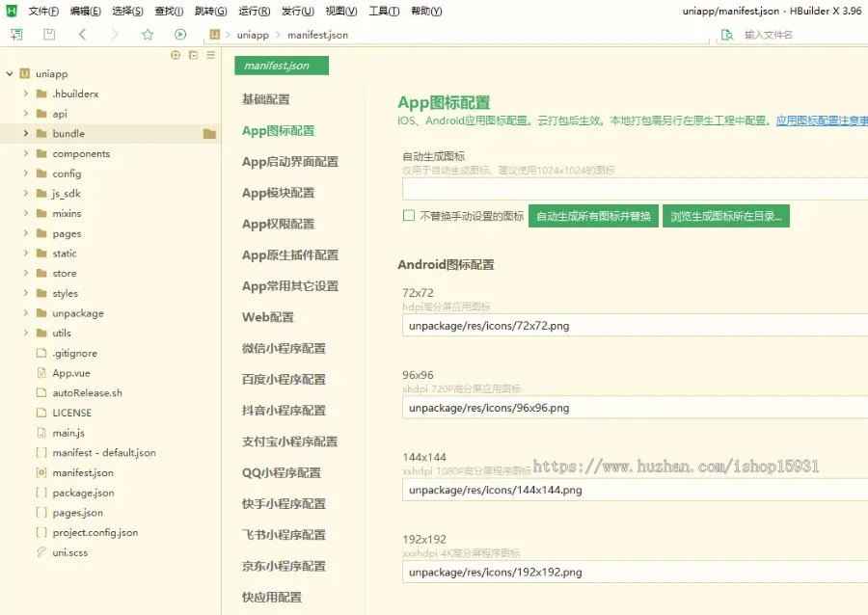Screen dimensions: 868x615
Task: Switch to 基础配置 section
Action: point(266,99)
